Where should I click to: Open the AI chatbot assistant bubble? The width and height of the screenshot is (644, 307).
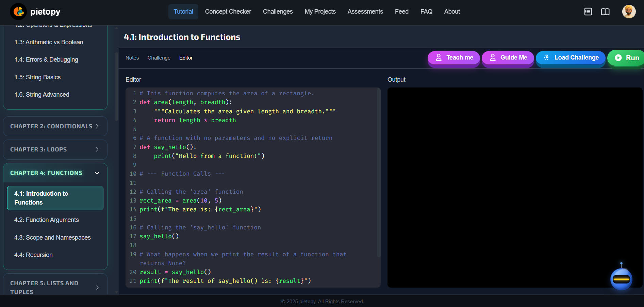(x=622, y=279)
